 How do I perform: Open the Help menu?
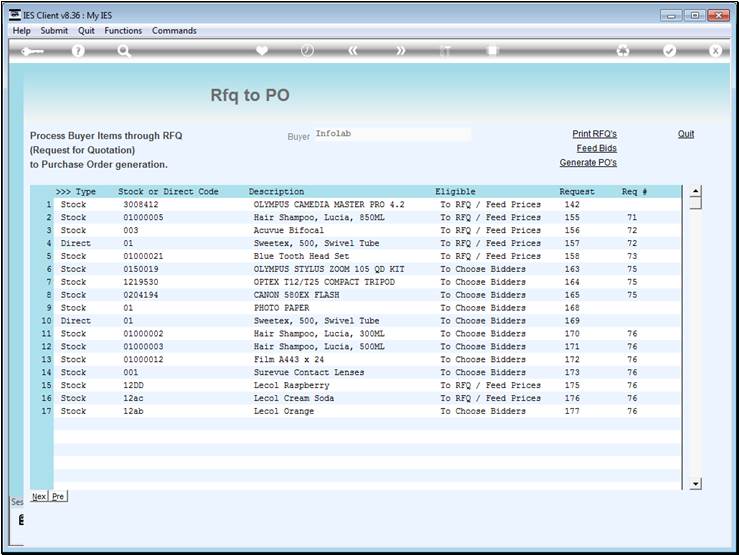coord(21,31)
